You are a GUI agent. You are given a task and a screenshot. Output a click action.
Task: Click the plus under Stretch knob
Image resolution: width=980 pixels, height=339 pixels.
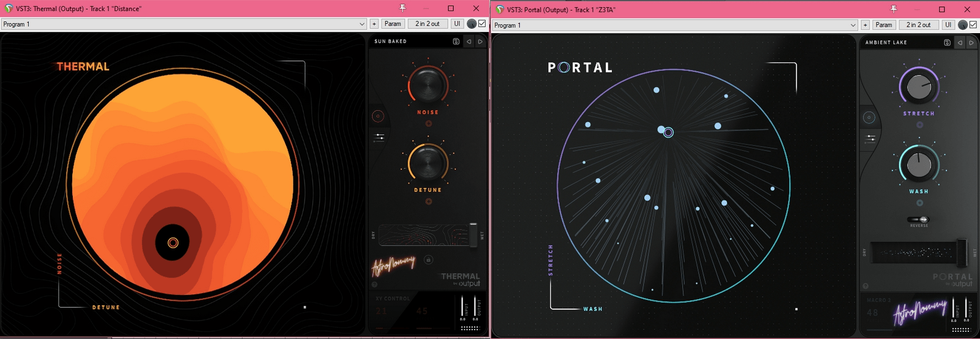click(919, 125)
